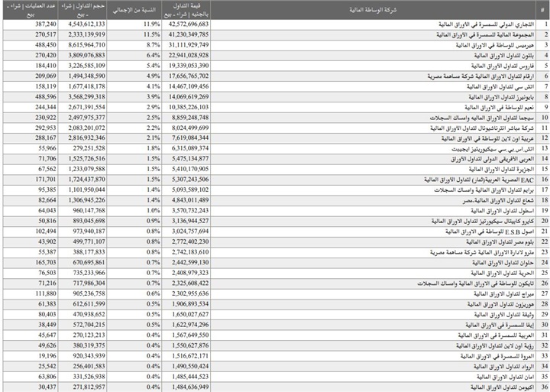Select the value cell 5,093,589,102

point(186,190)
